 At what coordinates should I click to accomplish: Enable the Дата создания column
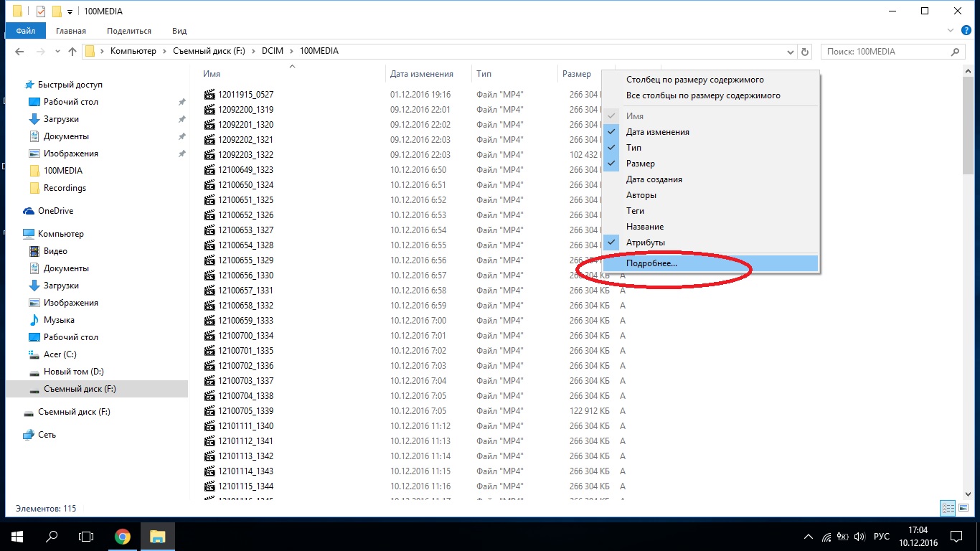(x=654, y=179)
